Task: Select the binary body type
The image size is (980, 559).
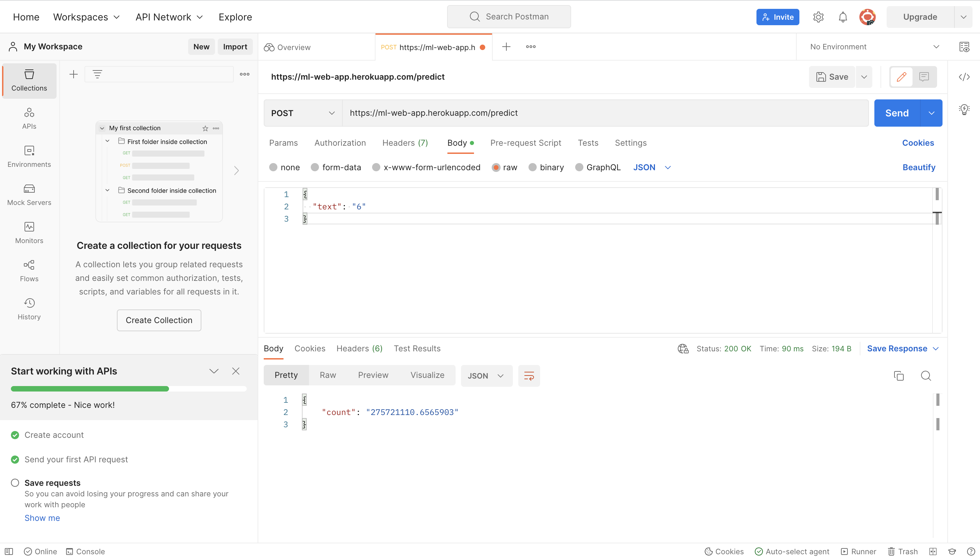Action: click(x=533, y=167)
